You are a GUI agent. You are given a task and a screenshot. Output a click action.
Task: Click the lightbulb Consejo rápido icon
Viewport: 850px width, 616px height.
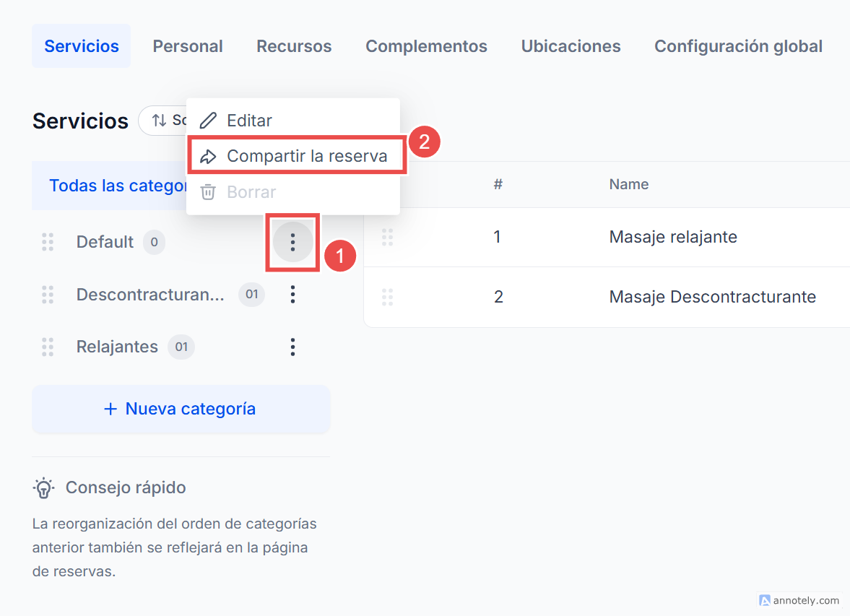click(44, 488)
